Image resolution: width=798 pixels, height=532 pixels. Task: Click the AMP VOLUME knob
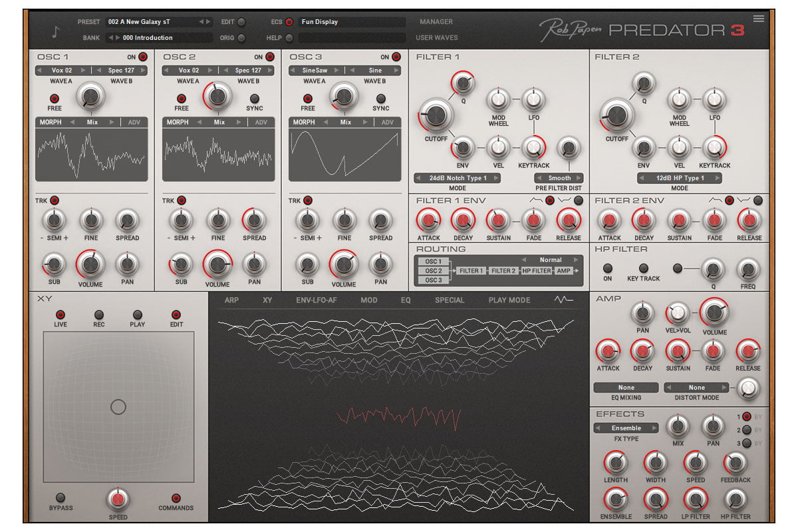click(x=714, y=311)
